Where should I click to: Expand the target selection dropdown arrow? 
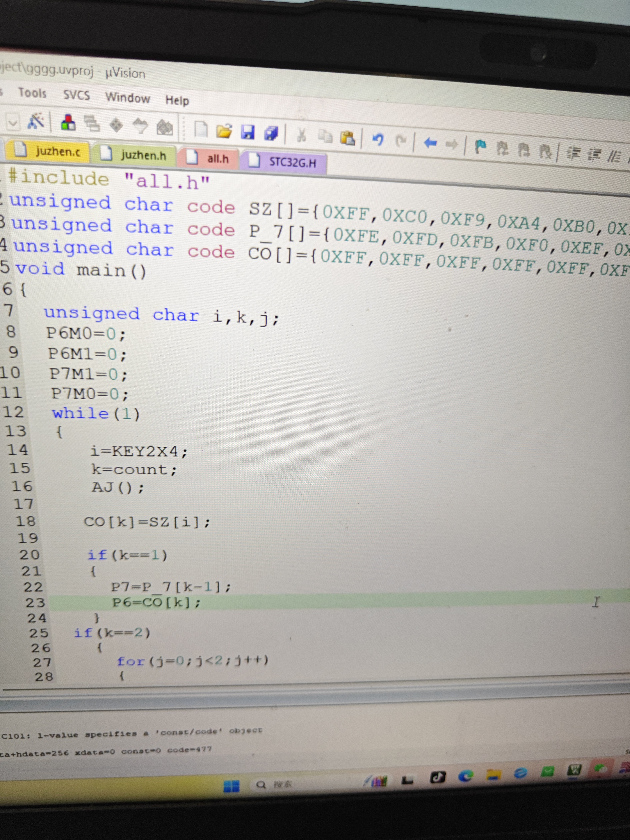click(13, 123)
